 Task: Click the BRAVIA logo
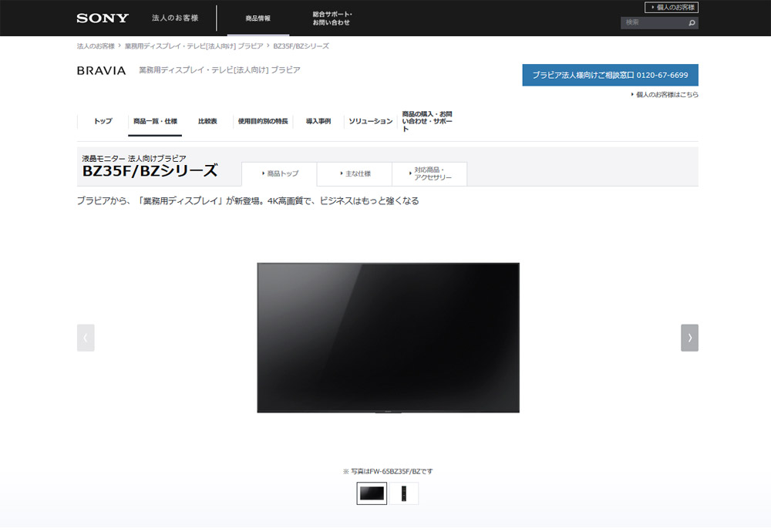coord(100,71)
